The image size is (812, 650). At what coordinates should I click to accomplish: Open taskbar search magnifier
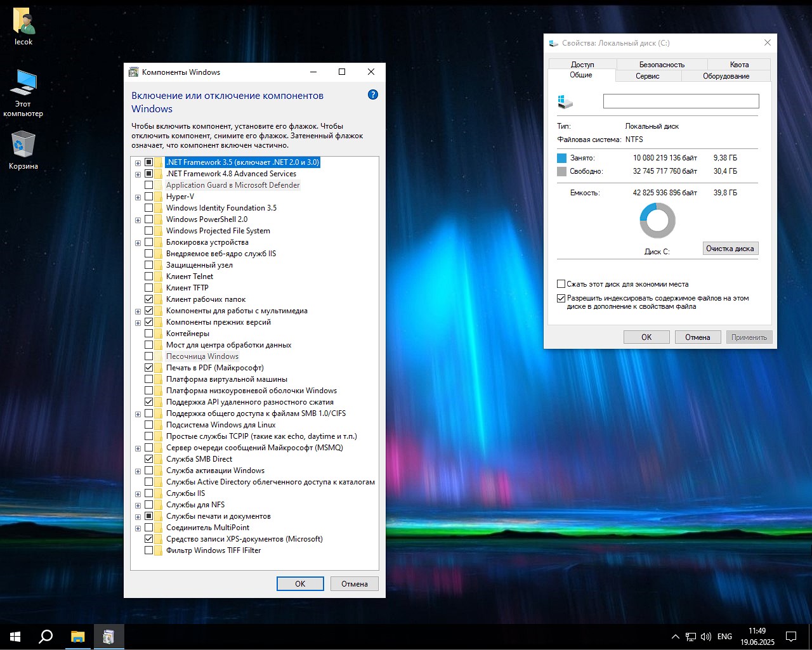tap(46, 637)
